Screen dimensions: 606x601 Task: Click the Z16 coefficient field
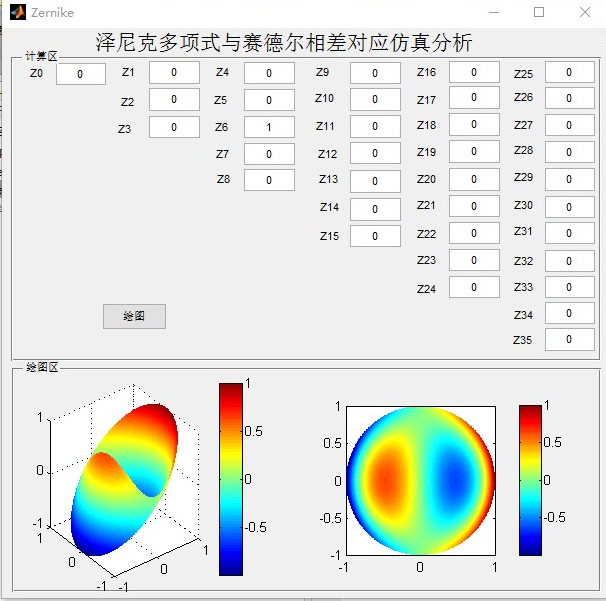pyautogui.click(x=474, y=72)
